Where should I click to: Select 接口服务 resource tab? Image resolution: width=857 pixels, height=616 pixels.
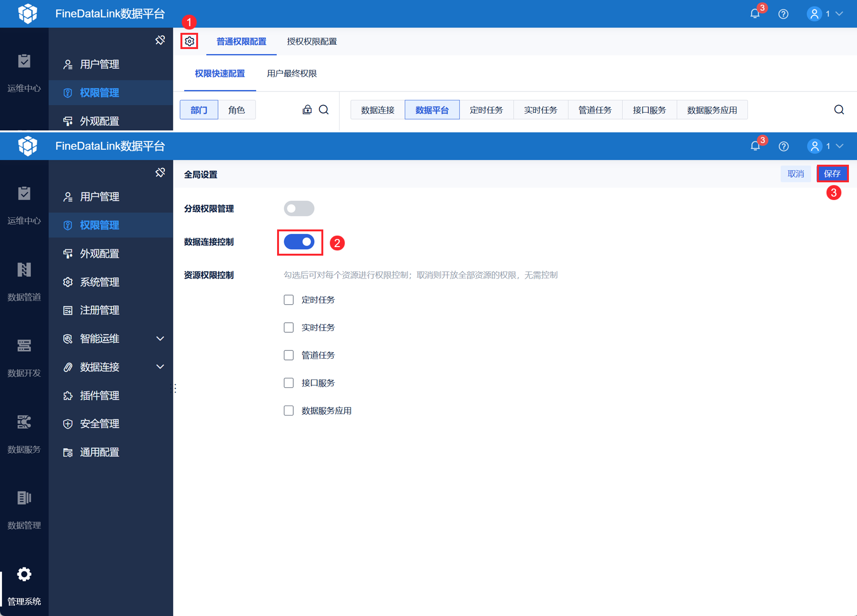click(649, 110)
